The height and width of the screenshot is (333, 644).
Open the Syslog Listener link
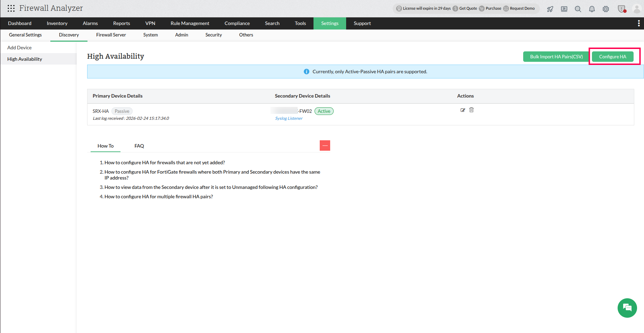(288, 118)
